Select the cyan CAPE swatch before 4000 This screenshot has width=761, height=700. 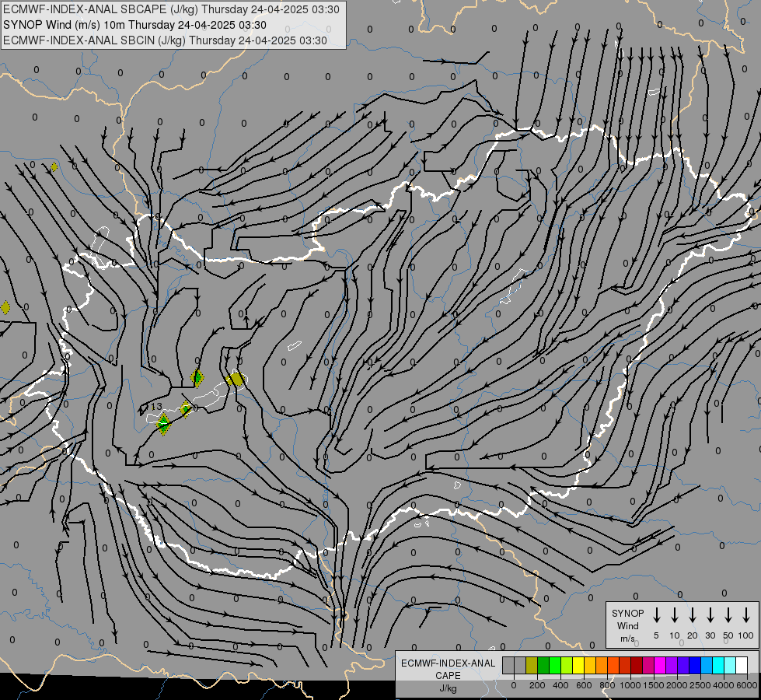719,665
